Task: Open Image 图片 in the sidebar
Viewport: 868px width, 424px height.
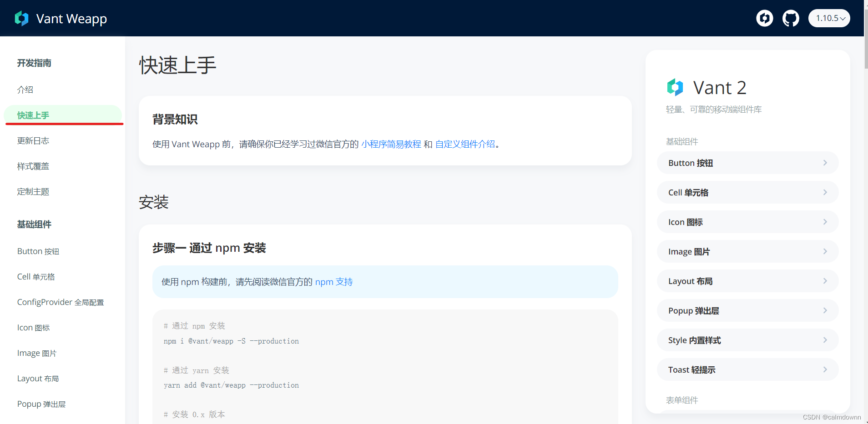Action: 37,353
